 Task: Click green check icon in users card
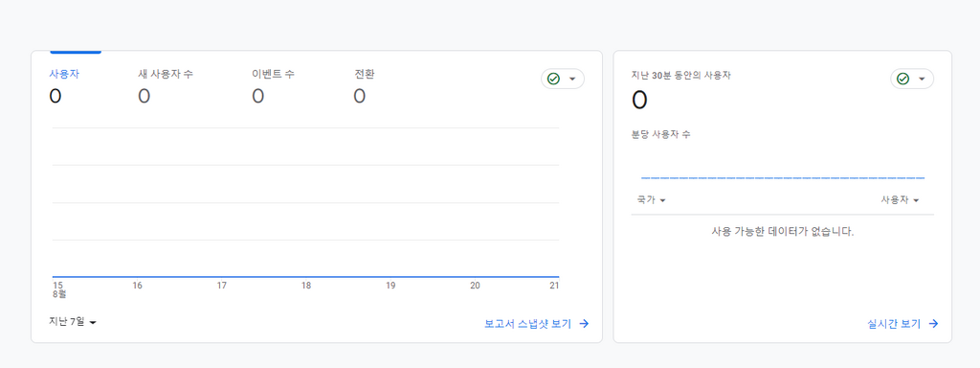click(553, 79)
